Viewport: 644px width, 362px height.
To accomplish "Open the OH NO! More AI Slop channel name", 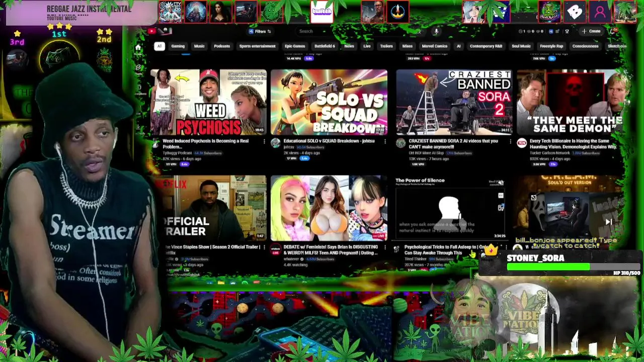I will (427, 153).
